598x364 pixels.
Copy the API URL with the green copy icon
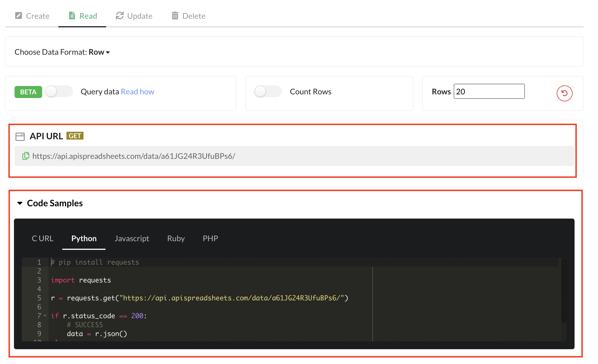(x=26, y=156)
